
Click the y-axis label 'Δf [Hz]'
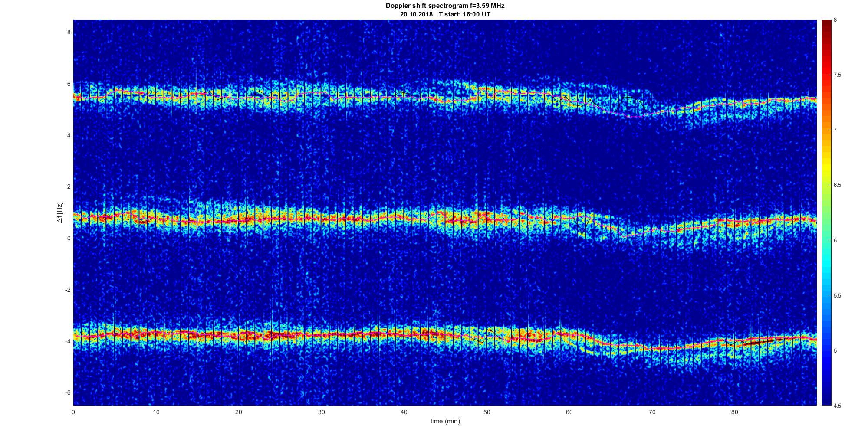point(59,213)
